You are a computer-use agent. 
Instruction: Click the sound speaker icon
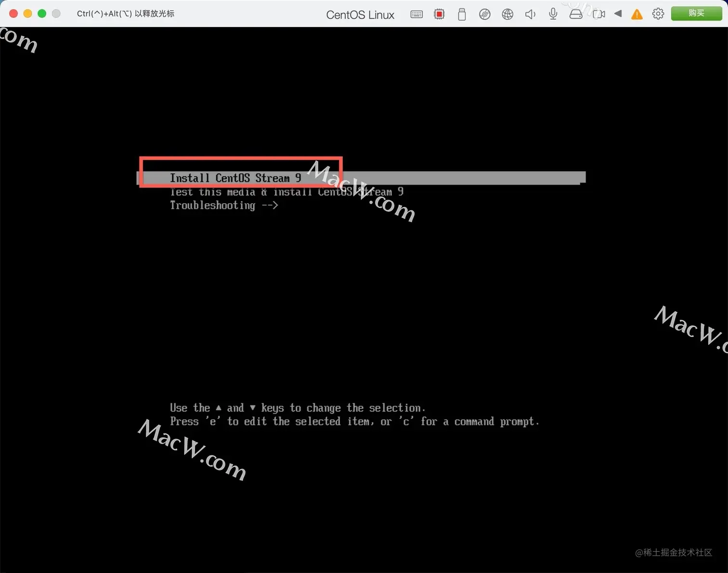coord(530,14)
